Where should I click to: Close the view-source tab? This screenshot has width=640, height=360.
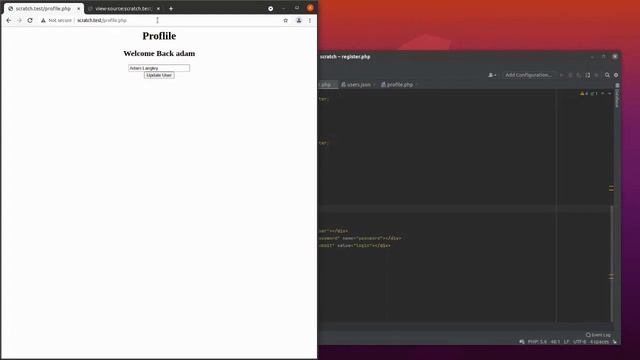158,9
